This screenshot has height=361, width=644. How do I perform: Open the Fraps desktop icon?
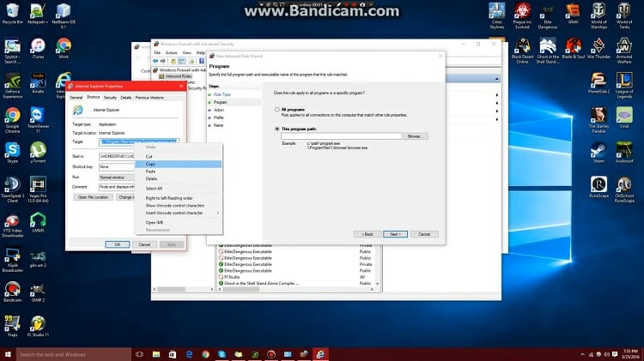(12, 327)
